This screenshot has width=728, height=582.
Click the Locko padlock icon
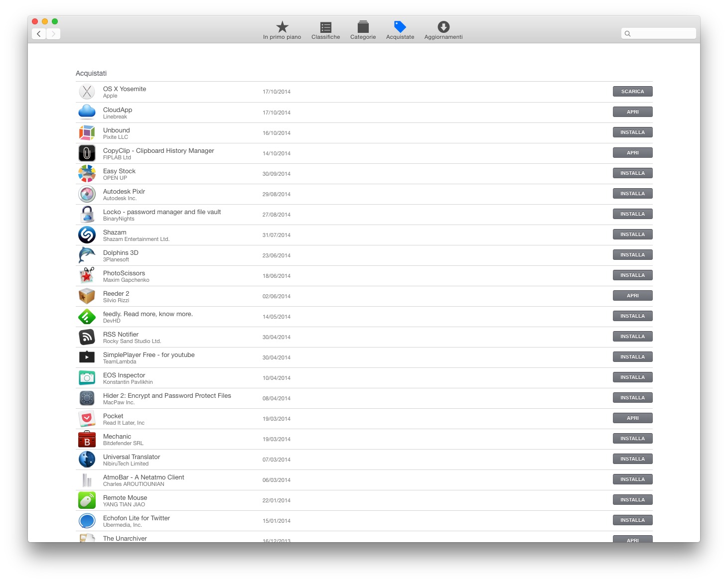pyautogui.click(x=87, y=214)
